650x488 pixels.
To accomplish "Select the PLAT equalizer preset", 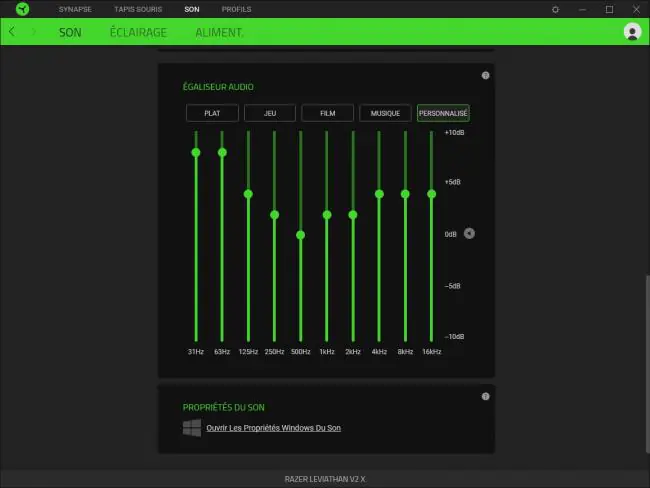I will click(212, 113).
